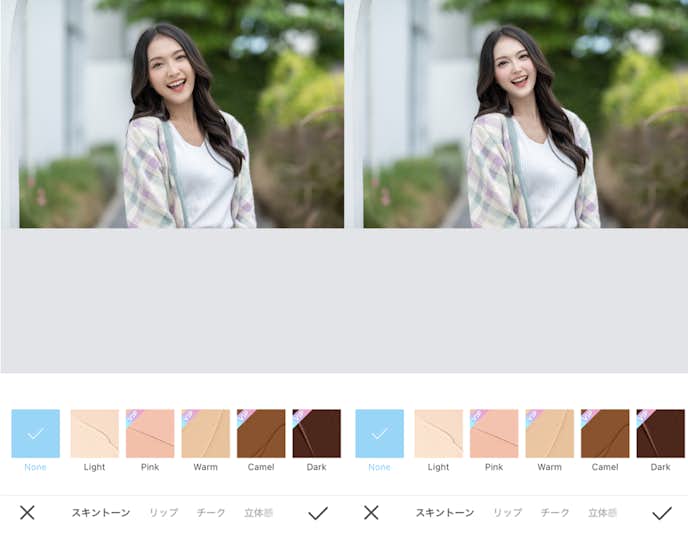Screen dimensions: 688x535
Task: Pick Dark skin tone swatch in right editor
Action: (x=660, y=434)
